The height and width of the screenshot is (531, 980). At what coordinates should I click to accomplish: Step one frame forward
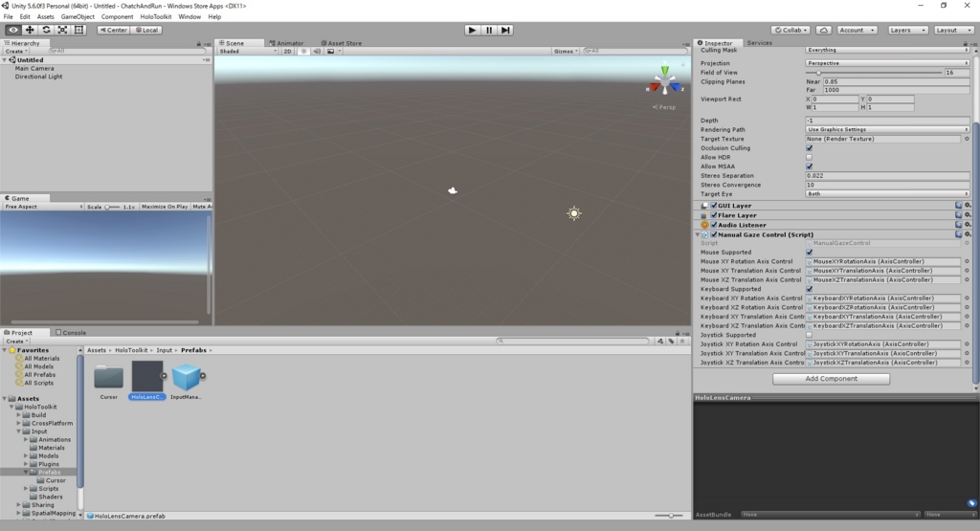pos(505,30)
